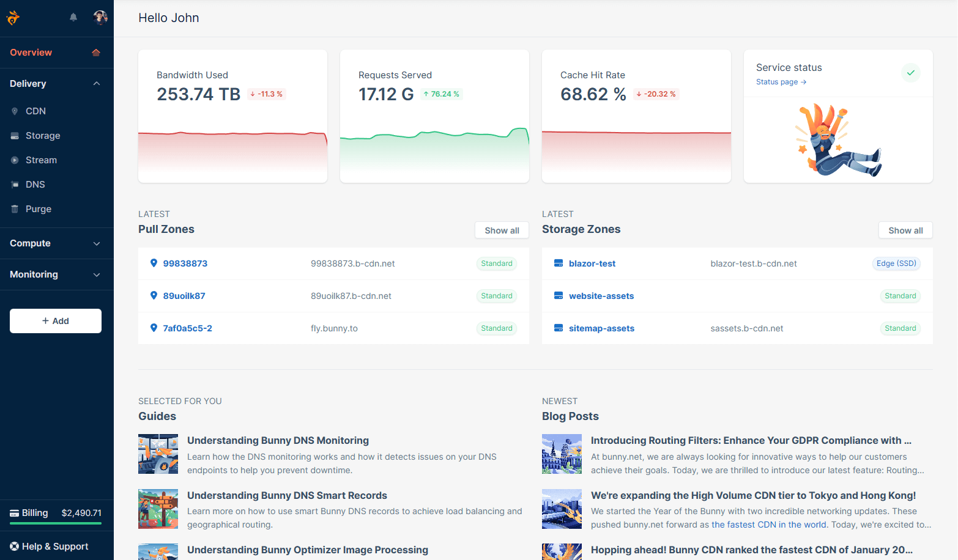Expand the Monitoring section
This screenshot has height=560, width=958.
[97, 274]
